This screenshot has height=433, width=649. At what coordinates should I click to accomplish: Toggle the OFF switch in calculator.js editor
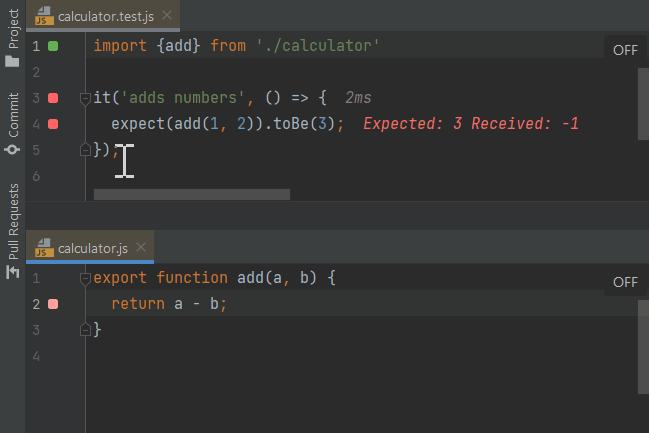[x=624, y=282]
